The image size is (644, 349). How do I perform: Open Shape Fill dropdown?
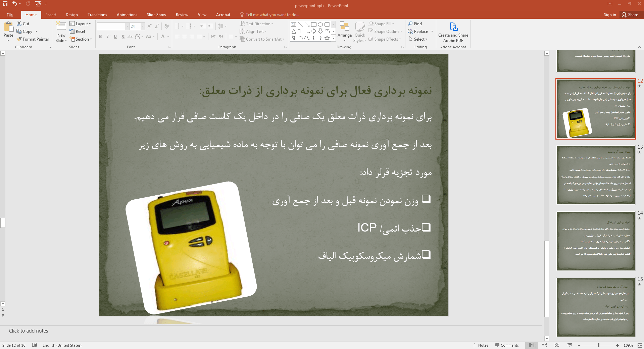click(381, 24)
